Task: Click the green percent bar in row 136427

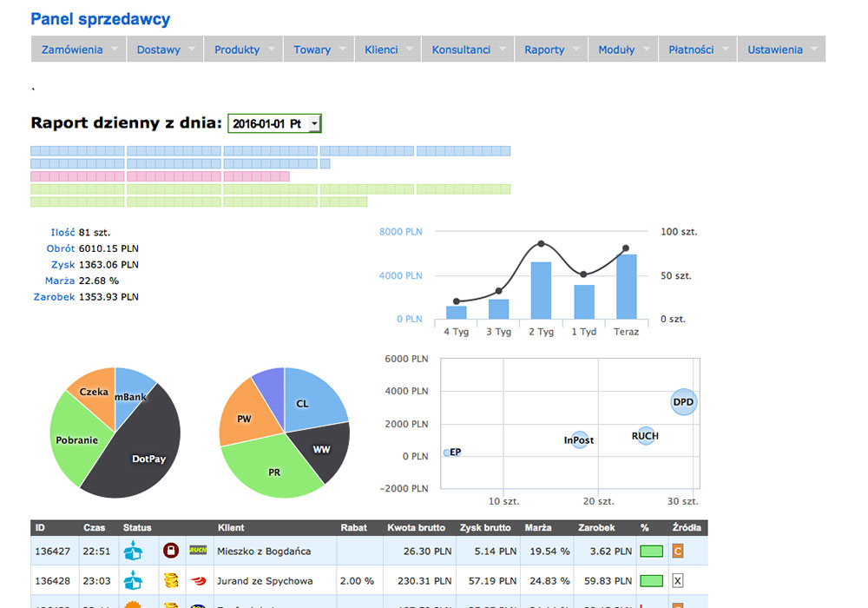Action: coord(652,551)
